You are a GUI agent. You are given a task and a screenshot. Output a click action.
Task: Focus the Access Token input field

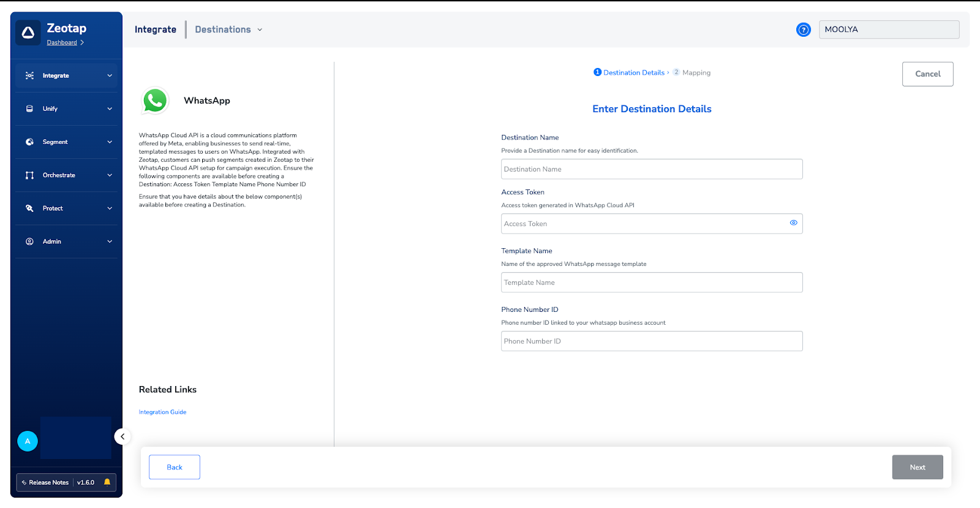(x=652, y=224)
